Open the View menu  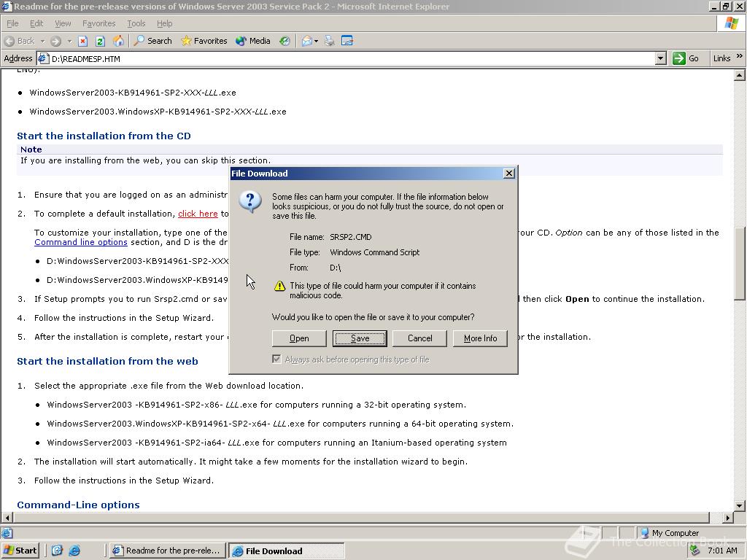[63, 23]
